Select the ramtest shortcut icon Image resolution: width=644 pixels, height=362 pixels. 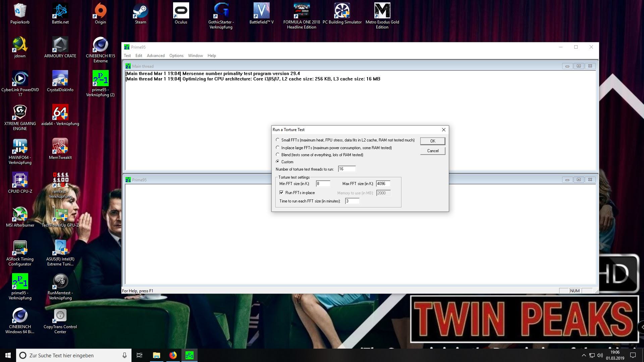[60, 185]
